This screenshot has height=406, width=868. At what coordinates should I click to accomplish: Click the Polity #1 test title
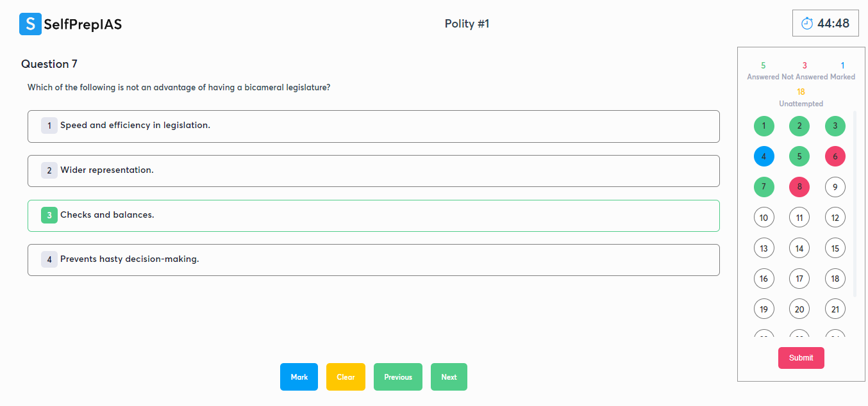[x=467, y=24]
